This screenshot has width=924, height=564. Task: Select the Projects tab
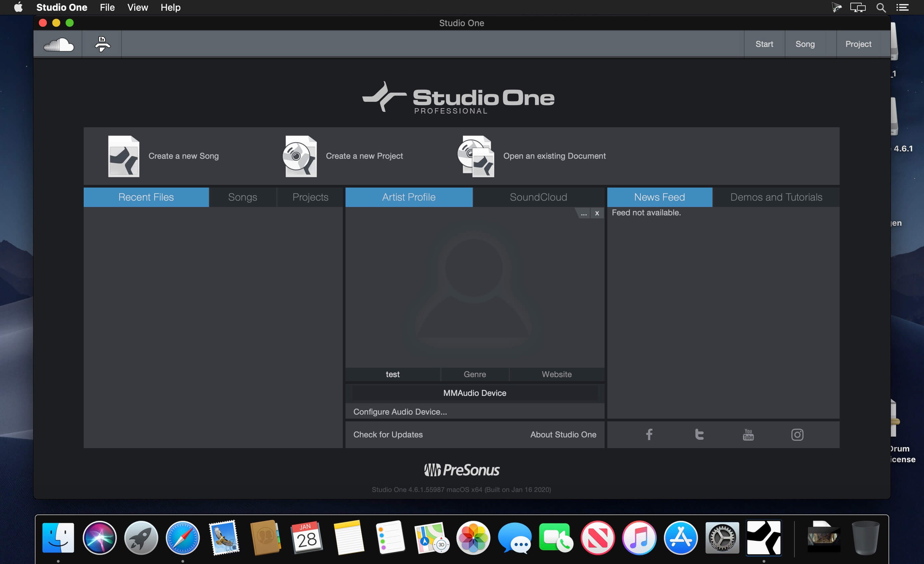[310, 197]
